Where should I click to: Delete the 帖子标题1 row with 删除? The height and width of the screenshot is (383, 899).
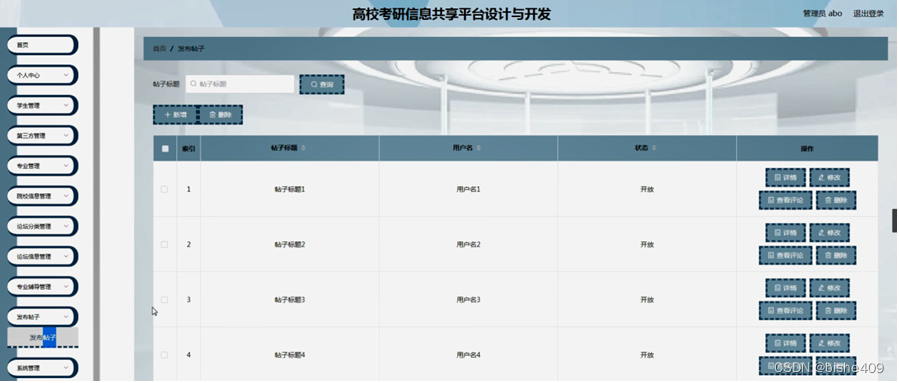pos(836,200)
